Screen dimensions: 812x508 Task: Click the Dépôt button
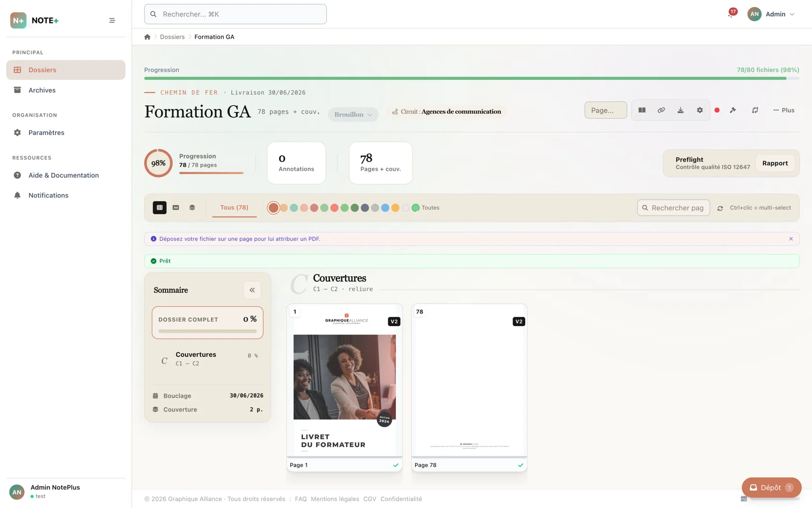(x=771, y=488)
